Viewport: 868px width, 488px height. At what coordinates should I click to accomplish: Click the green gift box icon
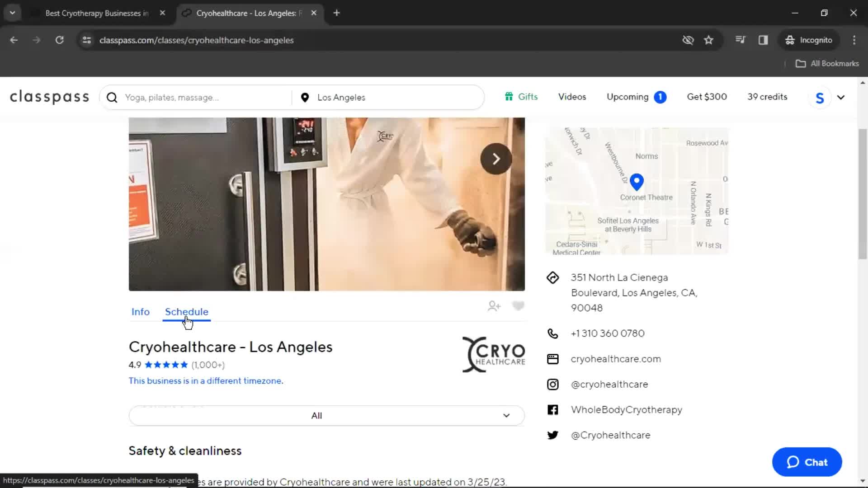coord(509,97)
